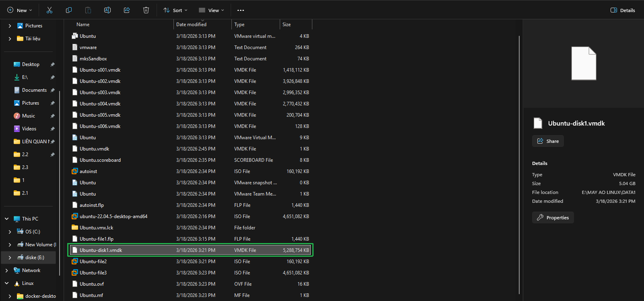
Task: Click the Delete trash icon in toolbar
Action: click(x=146, y=10)
